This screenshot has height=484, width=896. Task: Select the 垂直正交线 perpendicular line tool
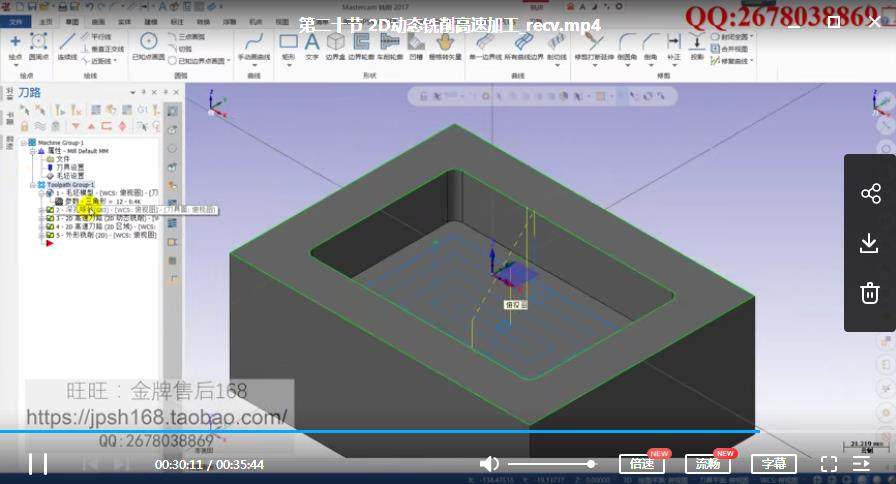[x=103, y=49]
